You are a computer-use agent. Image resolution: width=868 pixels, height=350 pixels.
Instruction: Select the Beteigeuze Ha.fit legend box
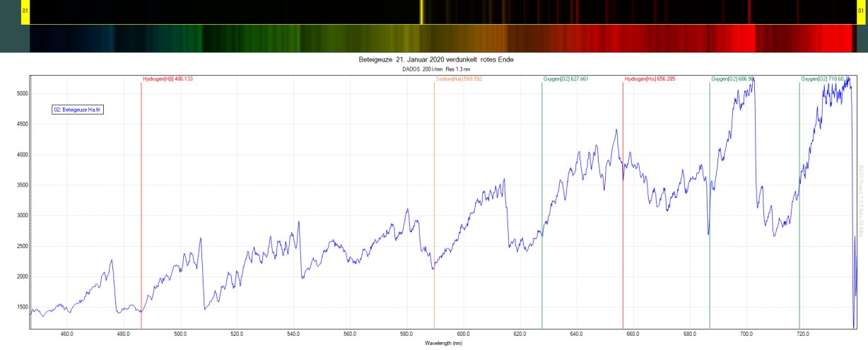(x=78, y=110)
